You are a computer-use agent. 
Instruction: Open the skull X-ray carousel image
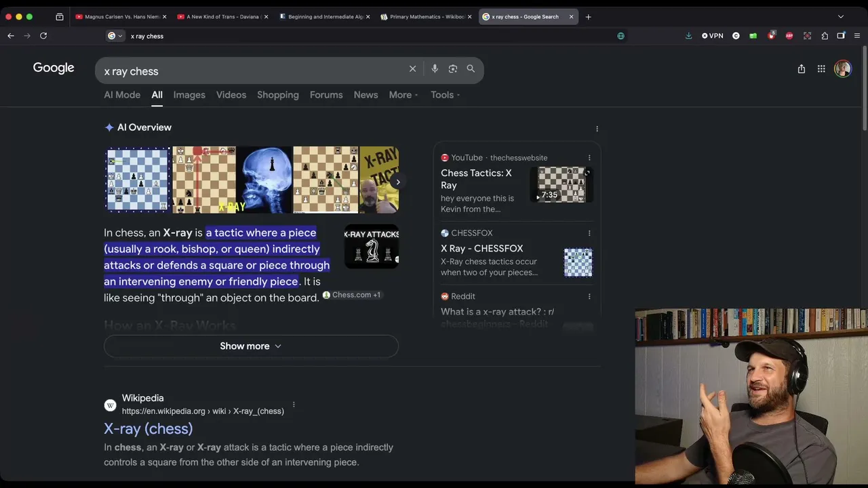(264, 180)
